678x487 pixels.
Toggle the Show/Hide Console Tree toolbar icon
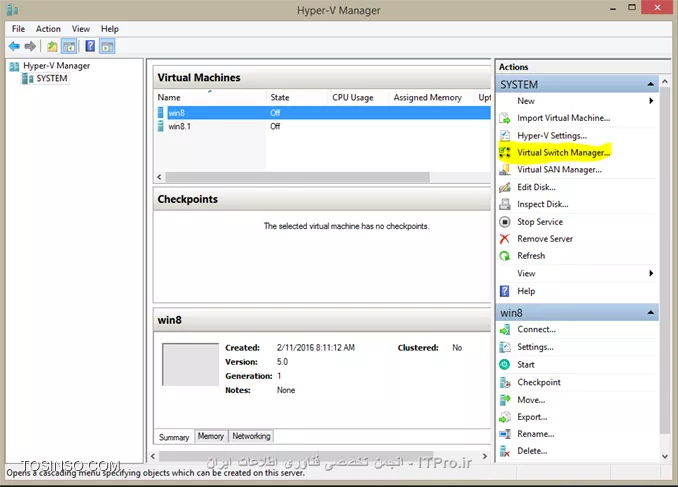pyautogui.click(x=69, y=46)
